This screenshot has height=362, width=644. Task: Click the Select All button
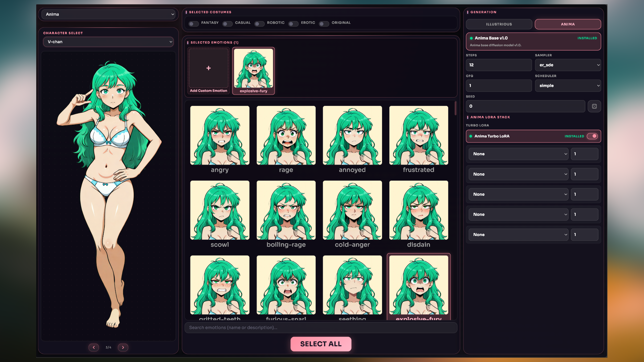321,344
